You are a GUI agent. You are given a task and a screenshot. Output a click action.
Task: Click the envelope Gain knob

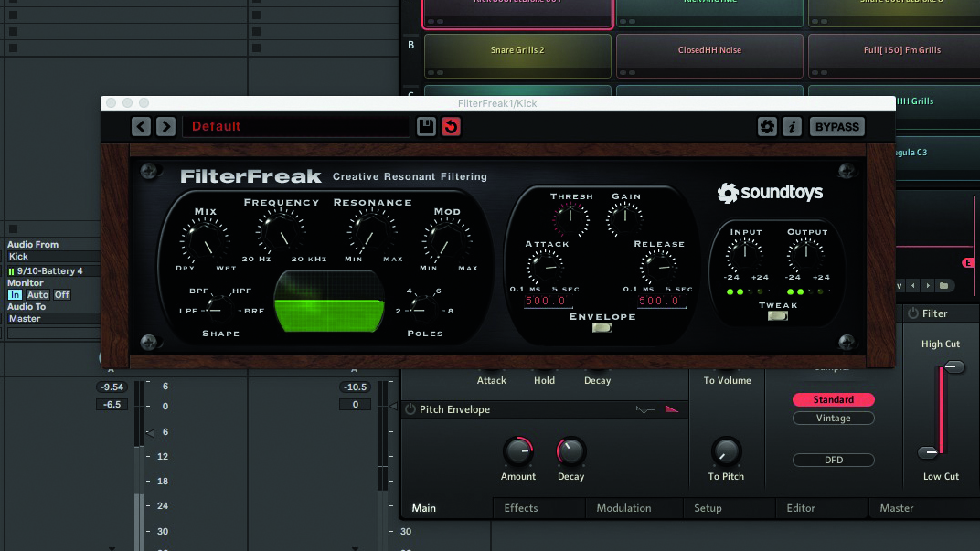pyautogui.click(x=624, y=219)
